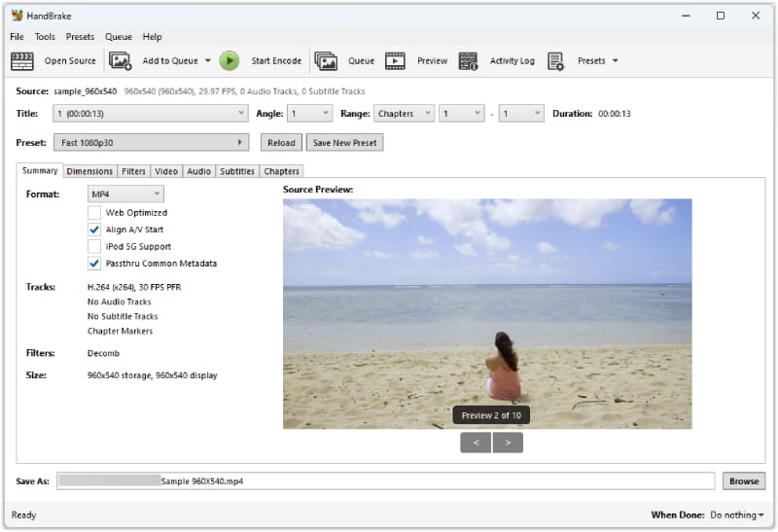Click the Presets gear icon in toolbar
The image size is (778, 532).
pyautogui.click(x=555, y=61)
